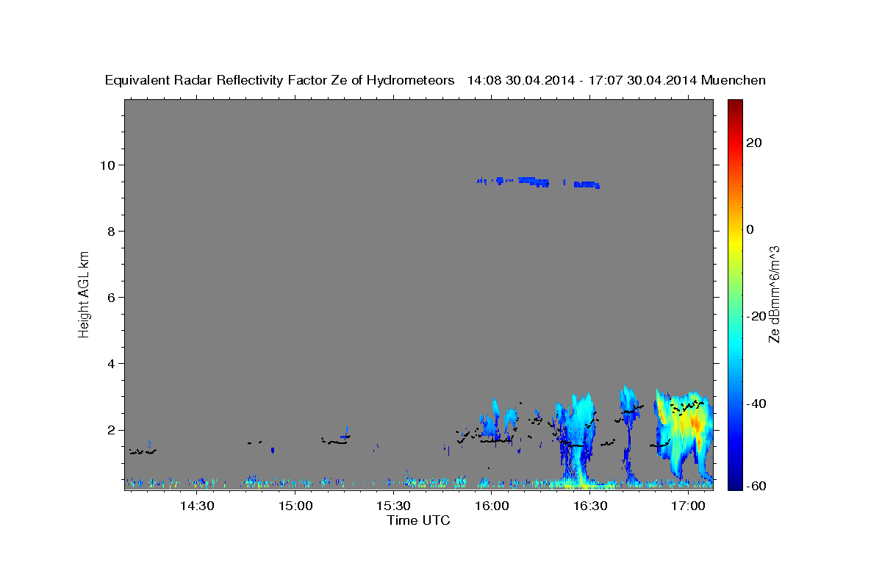Click the 14:30 time tick label
Viewport: 882px width, 588px height.
coord(196,506)
